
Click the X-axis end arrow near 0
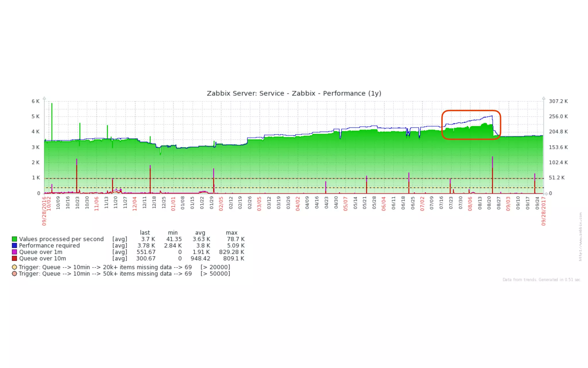546,193
